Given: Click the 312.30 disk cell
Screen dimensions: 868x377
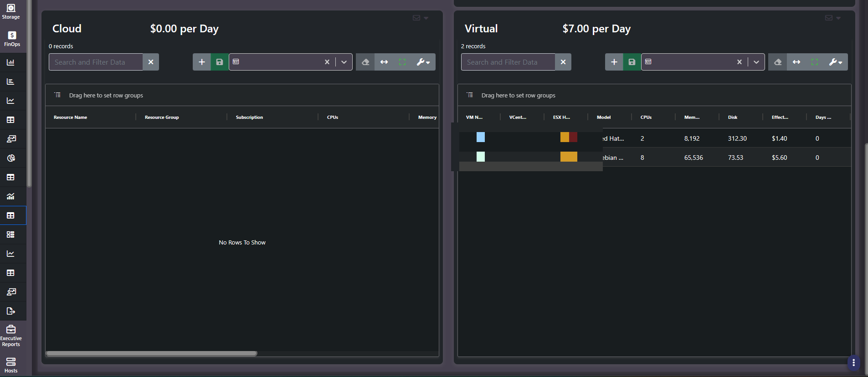Looking at the screenshot, I should [737, 138].
